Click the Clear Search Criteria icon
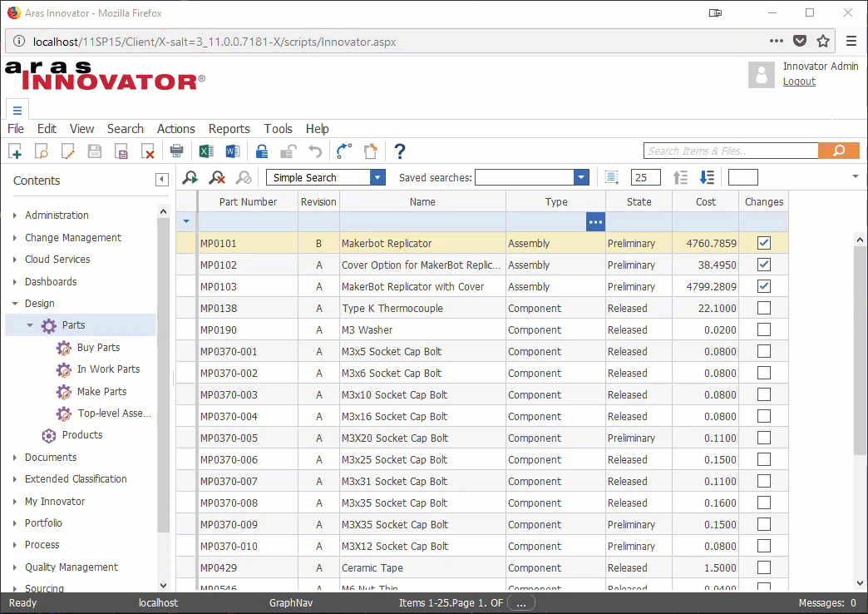868x614 pixels. point(216,177)
